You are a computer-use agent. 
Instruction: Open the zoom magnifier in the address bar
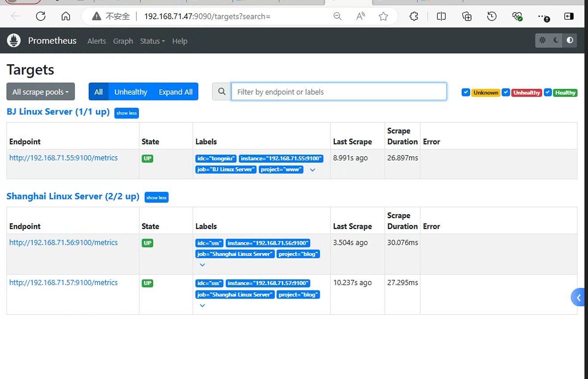(338, 17)
